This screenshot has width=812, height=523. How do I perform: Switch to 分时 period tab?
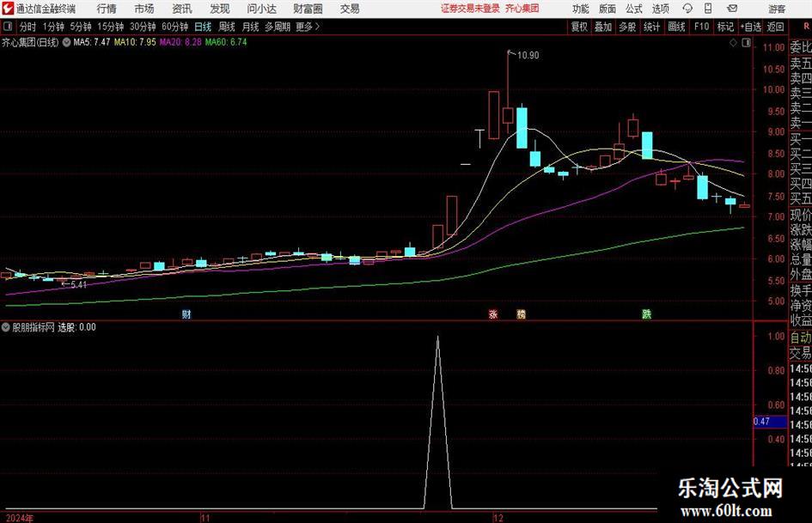28,27
